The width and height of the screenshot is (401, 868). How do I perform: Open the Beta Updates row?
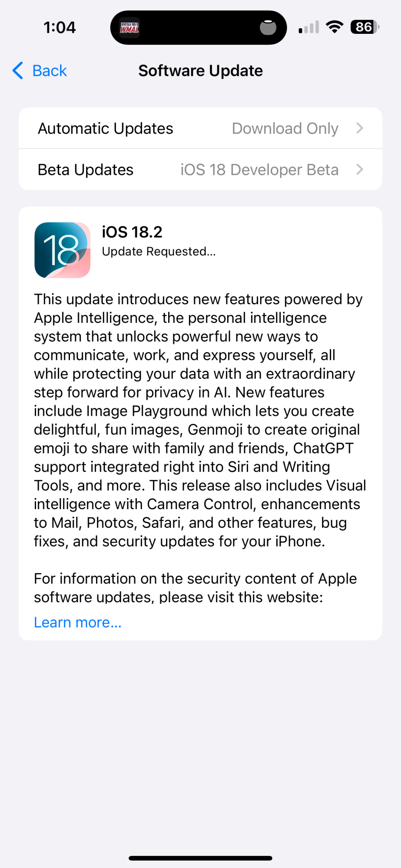click(x=200, y=169)
